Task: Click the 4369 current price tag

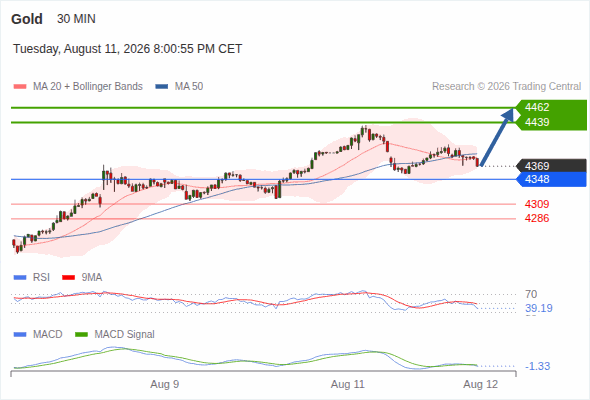Action: coord(552,166)
